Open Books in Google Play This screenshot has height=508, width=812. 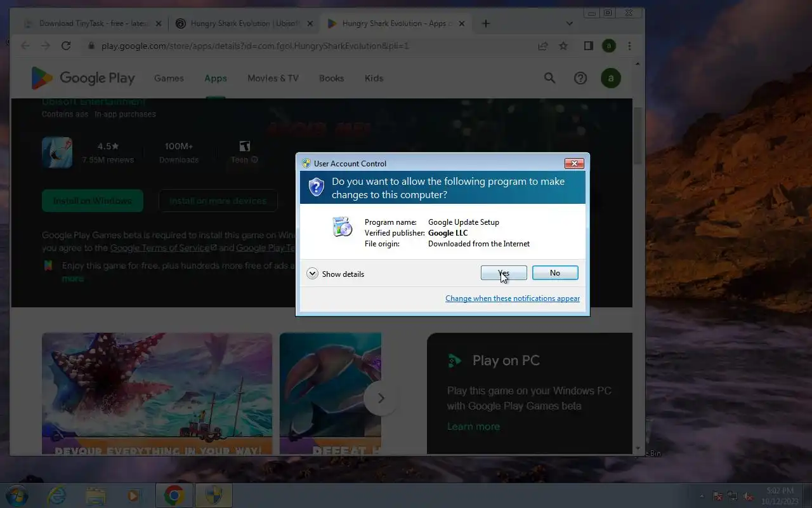click(331, 78)
